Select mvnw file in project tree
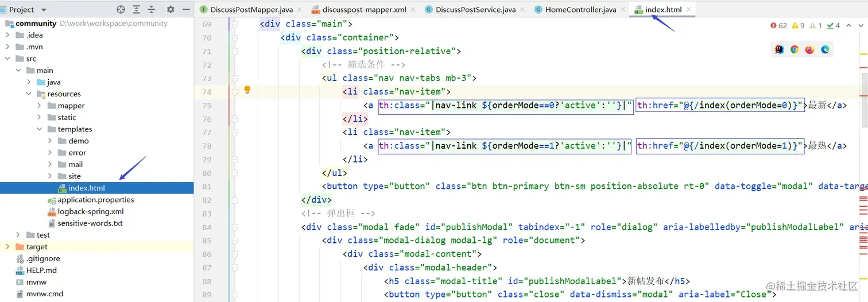The width and height of the screenshot is (868, 302). pos(36,282)
